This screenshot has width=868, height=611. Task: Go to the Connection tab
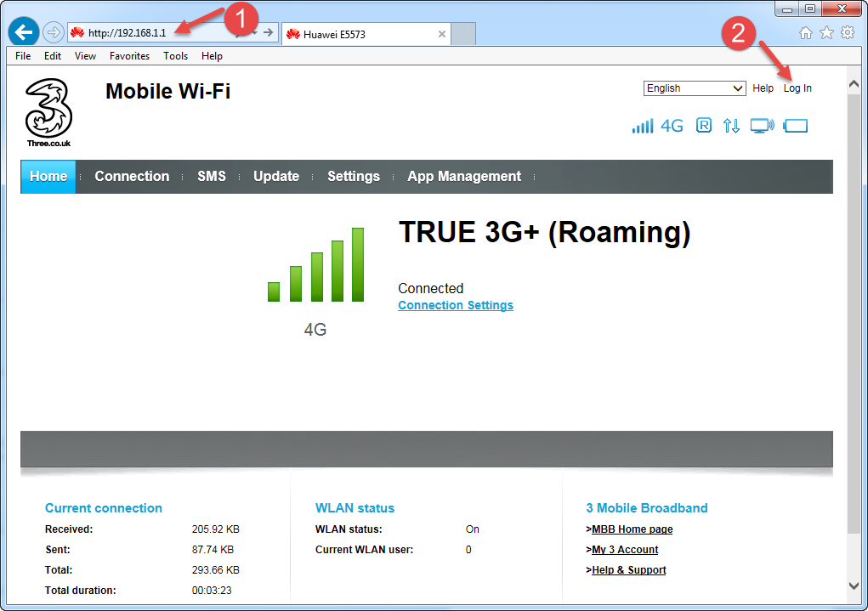coord(132,177)
